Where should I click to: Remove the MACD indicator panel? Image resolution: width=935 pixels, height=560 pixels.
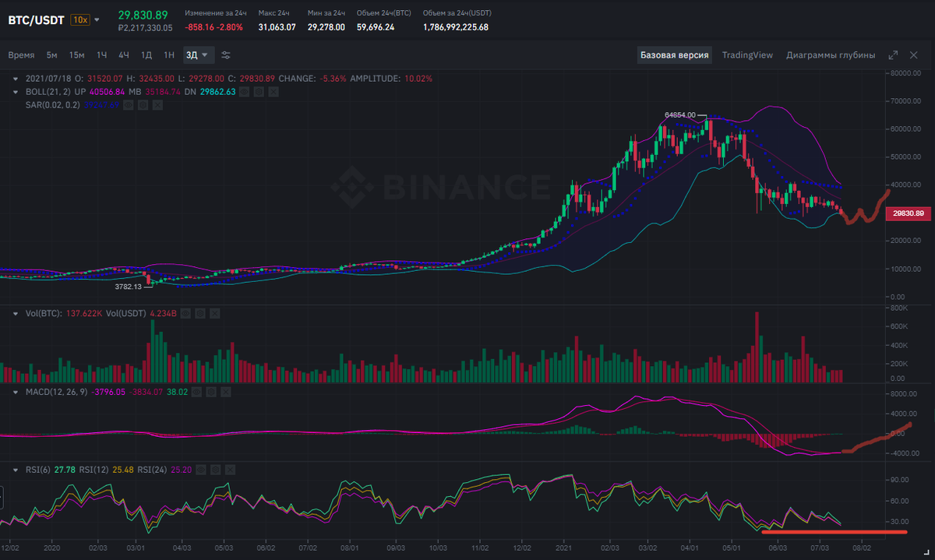coord(226,392)
